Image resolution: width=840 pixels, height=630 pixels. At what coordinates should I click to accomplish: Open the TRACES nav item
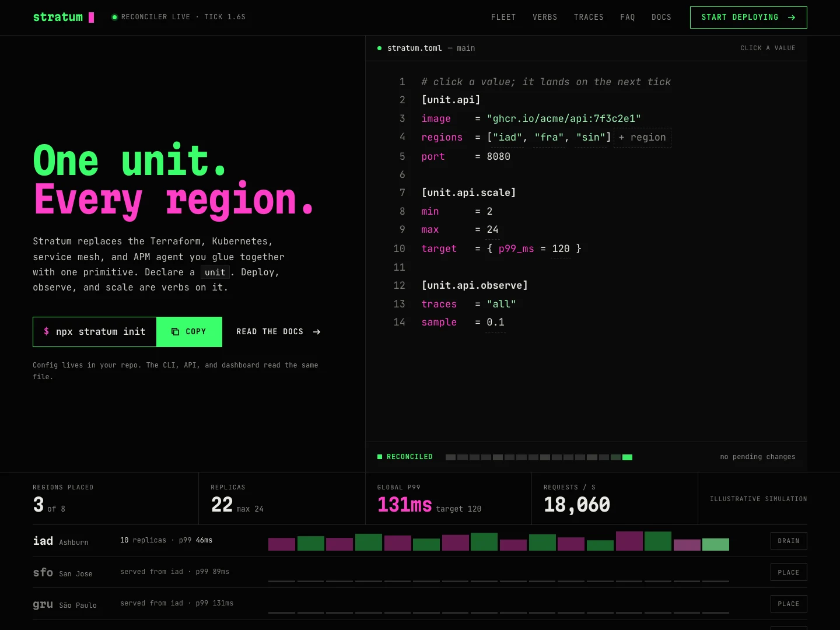589,17
